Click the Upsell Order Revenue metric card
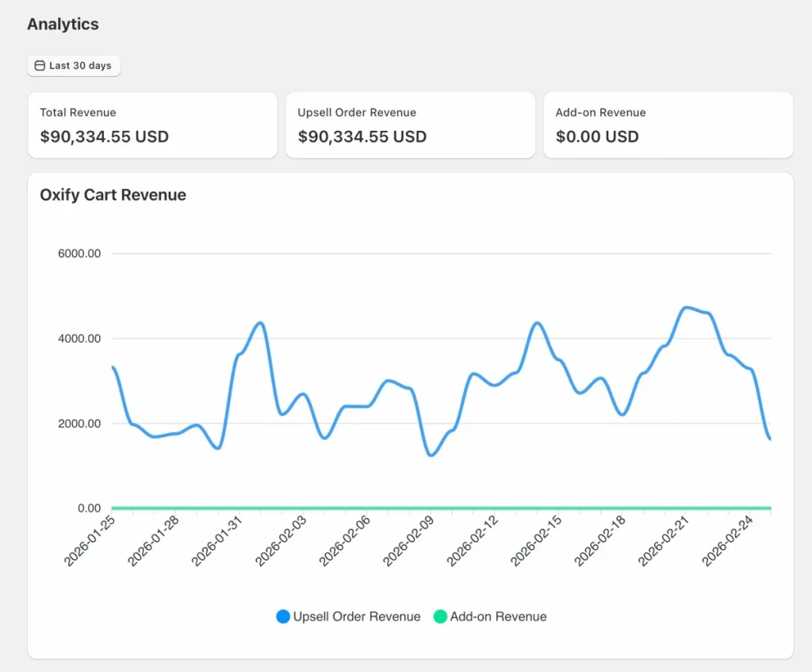The width and height of the screenshot is (812, 672). 410,125
